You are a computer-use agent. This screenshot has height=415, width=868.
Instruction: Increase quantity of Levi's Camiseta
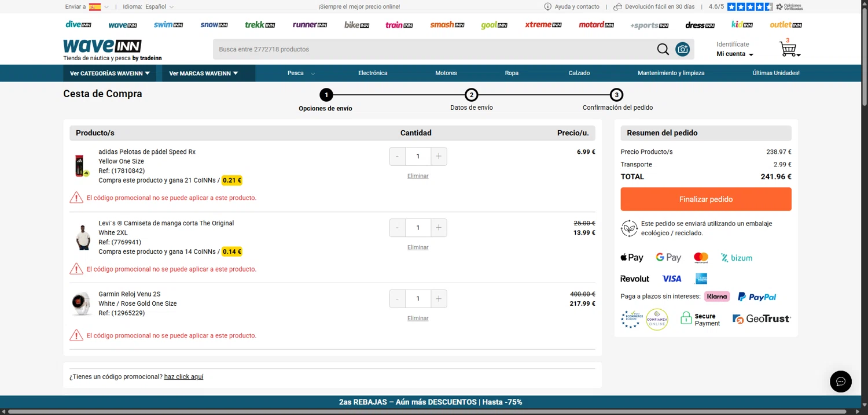coord(439,228)
